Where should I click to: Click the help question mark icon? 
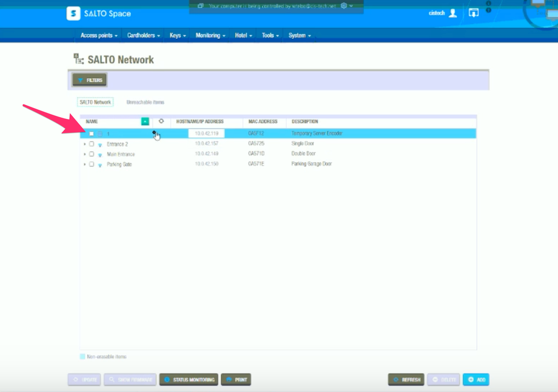(489, 10)
